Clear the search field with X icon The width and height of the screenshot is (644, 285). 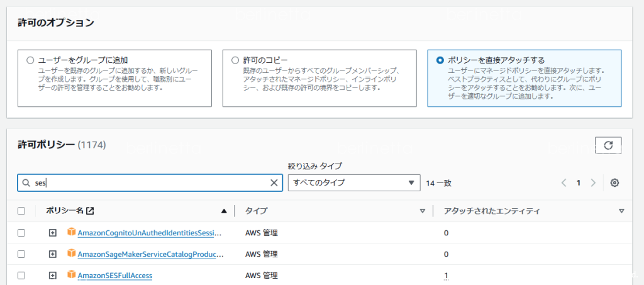274,182
